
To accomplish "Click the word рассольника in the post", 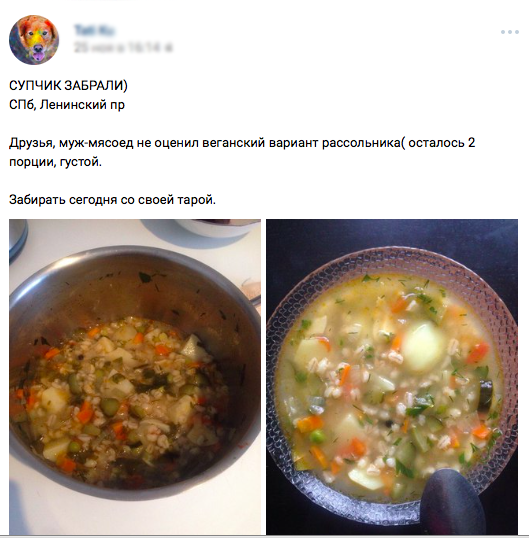I will (361, 143).
